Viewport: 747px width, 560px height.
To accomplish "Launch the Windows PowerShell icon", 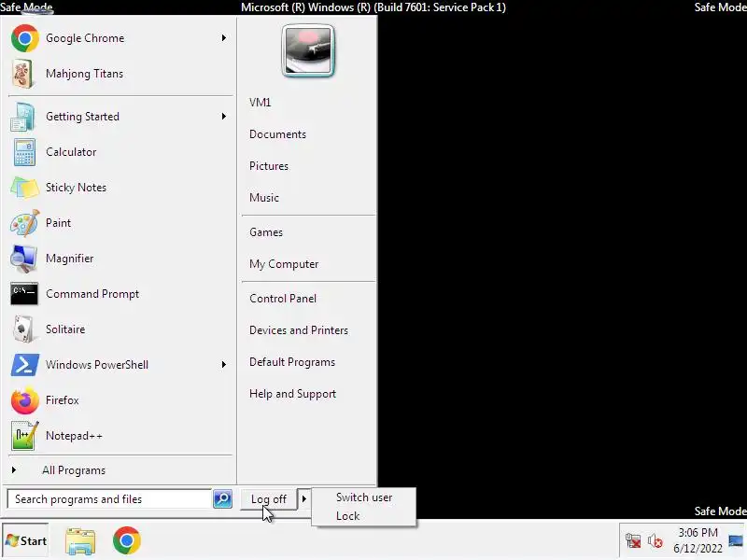I will [x=24, y=365].
